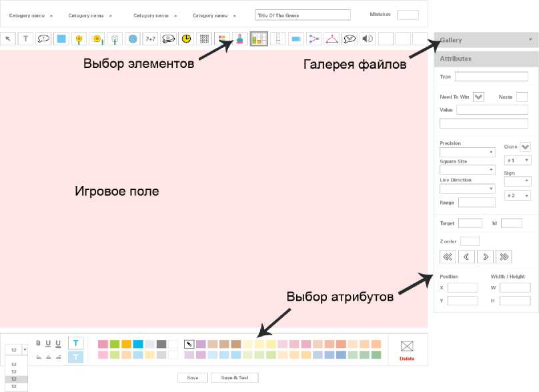Add the ?+? math expression element
The width and height of the screenshot is (539, 392).
pyautogui.click(x=151, y=39)
